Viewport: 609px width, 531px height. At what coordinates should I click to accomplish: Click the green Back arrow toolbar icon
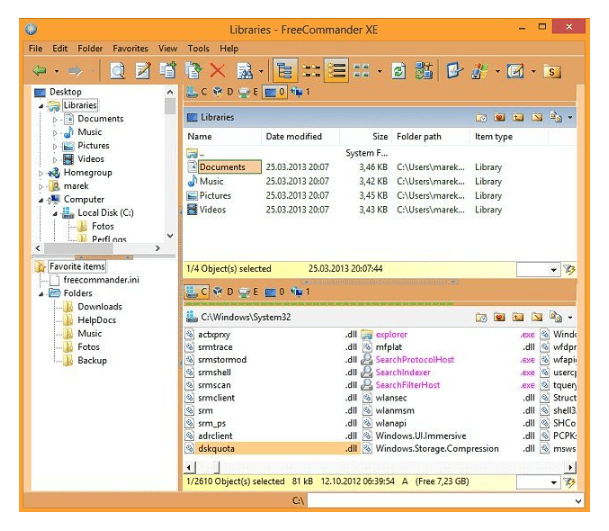pyautogui.click(x=40, y=71)
